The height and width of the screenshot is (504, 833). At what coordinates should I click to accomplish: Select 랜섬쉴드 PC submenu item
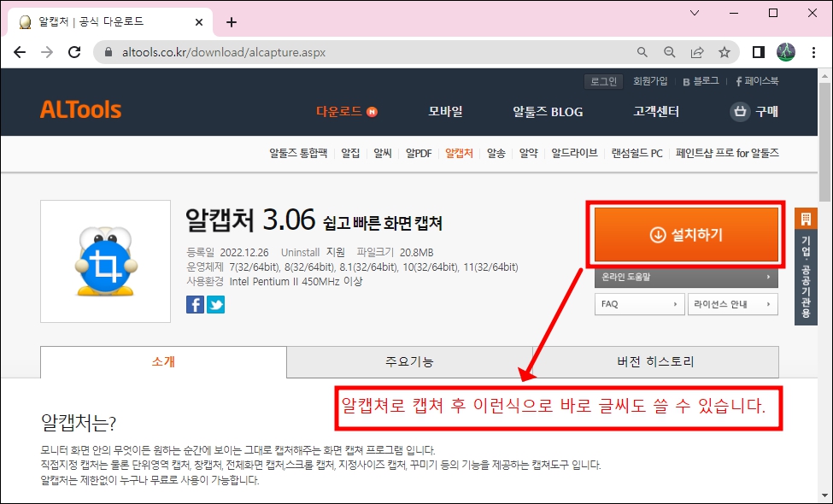point(637,153)
